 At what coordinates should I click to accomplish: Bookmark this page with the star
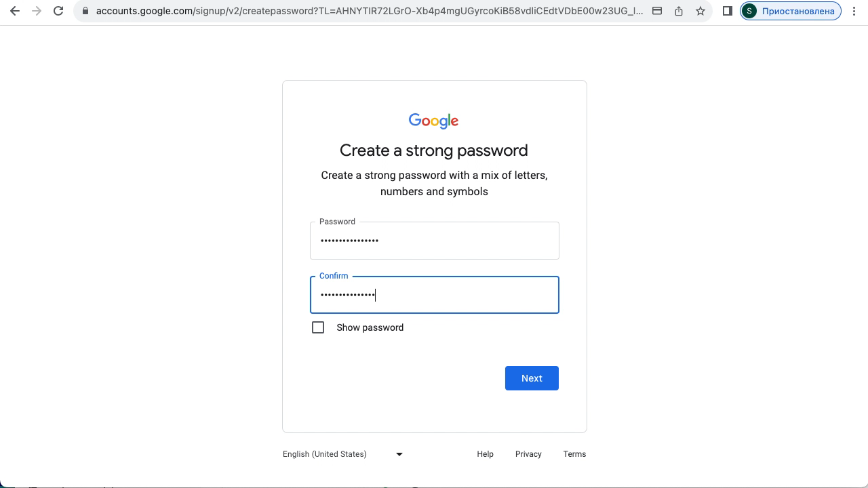click(x=701, y=11)
